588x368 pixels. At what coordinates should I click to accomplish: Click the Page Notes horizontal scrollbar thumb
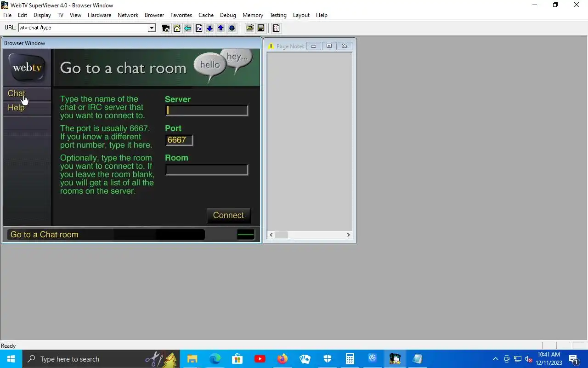pyautogui.click(x=282, y=235)
